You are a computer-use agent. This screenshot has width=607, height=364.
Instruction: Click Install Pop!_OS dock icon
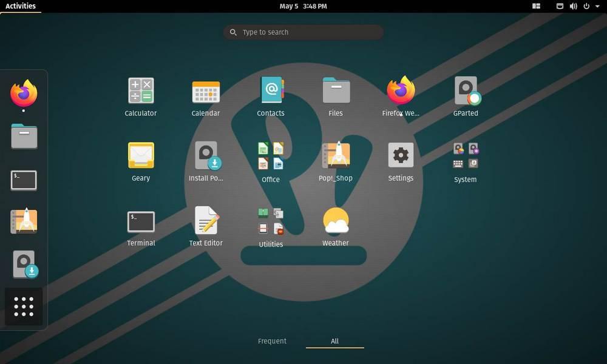coord(25,265)
